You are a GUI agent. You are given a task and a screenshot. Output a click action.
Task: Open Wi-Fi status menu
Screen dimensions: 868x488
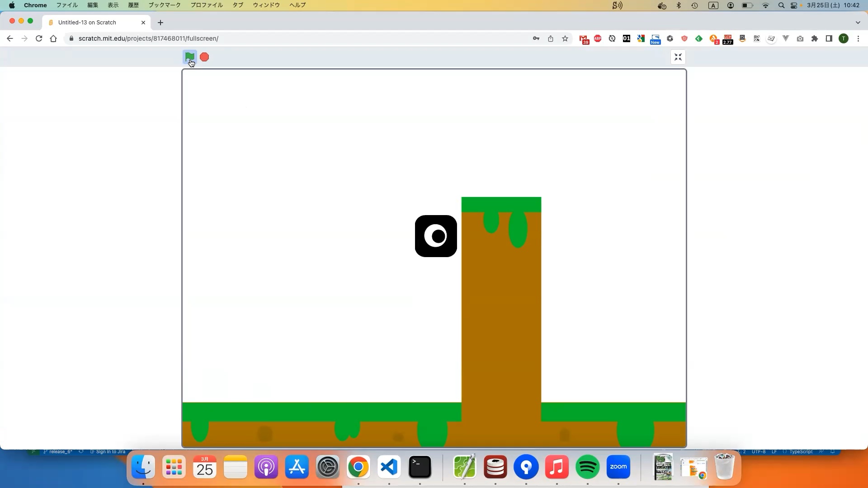pyautogui.click(x=765, y=5)
